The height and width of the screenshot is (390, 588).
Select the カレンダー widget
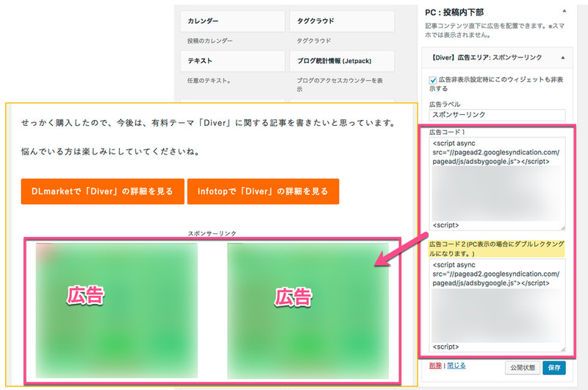230,21
